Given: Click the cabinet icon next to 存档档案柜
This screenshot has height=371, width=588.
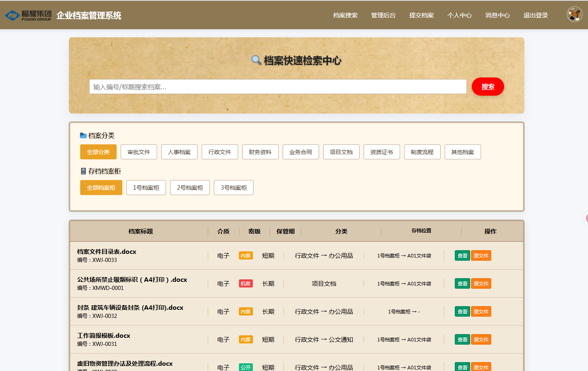Looking at the screenshot, I should [x=83, y=171].
